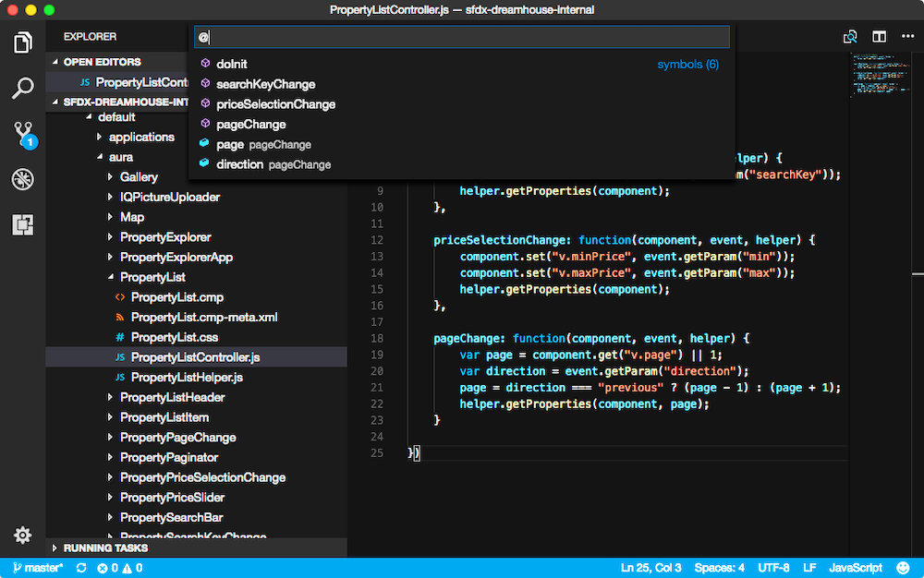Image resolution: width=924 pixels, height=578 pixels.
Task: Click the symbol search input field
Action: click(462, 37)
